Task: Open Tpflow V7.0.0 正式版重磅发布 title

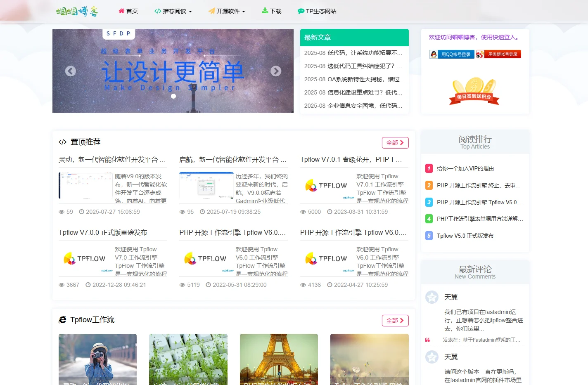Action: pos(103,233)
